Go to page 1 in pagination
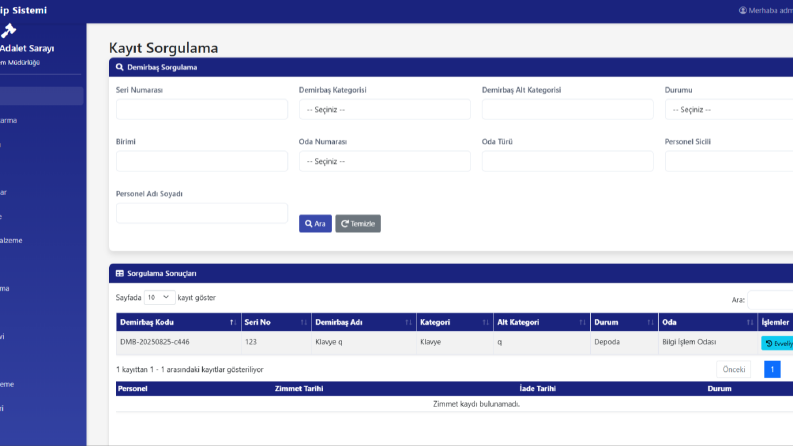793x446 pixels. 772,369
